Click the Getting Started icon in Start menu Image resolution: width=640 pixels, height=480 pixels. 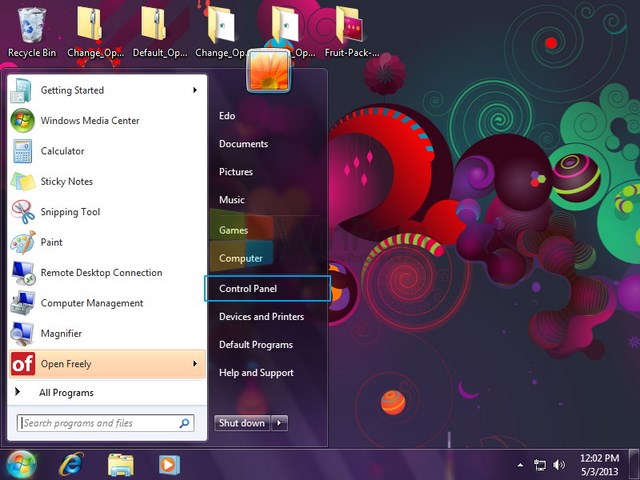21,90
